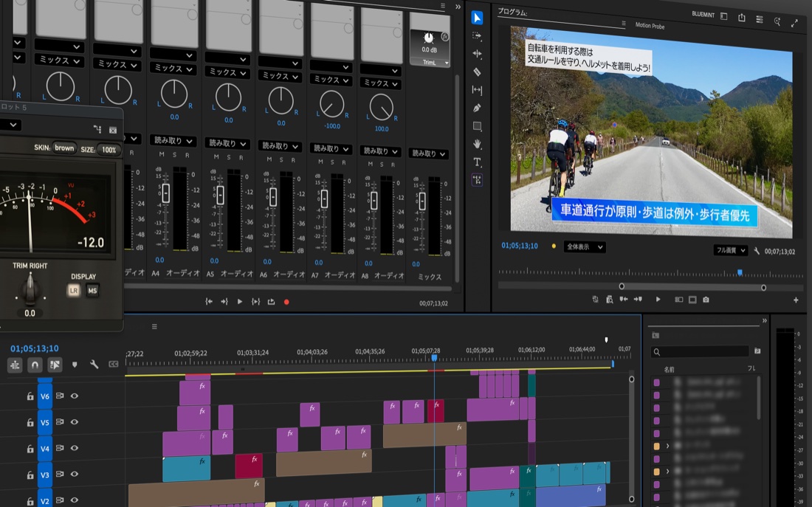
Task: Select the Track Select Forward tool
Action: point(477,35)
